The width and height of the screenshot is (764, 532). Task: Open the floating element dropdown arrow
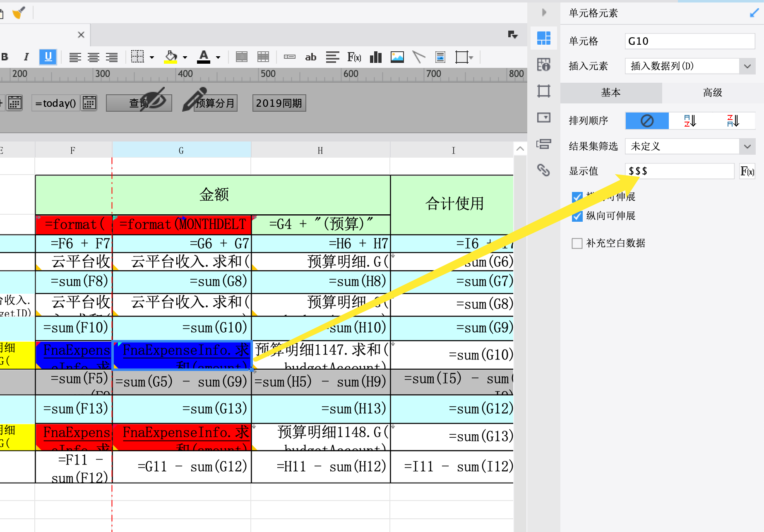tap(471, 58)
